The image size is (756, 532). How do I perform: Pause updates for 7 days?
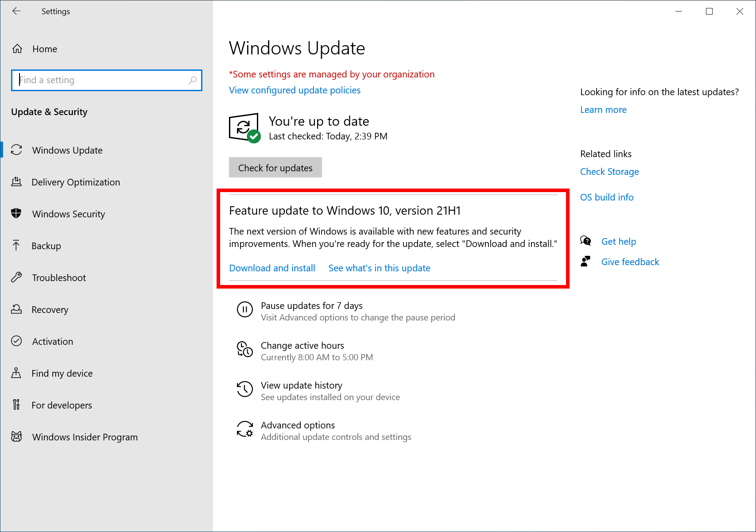tap(311, 305)
